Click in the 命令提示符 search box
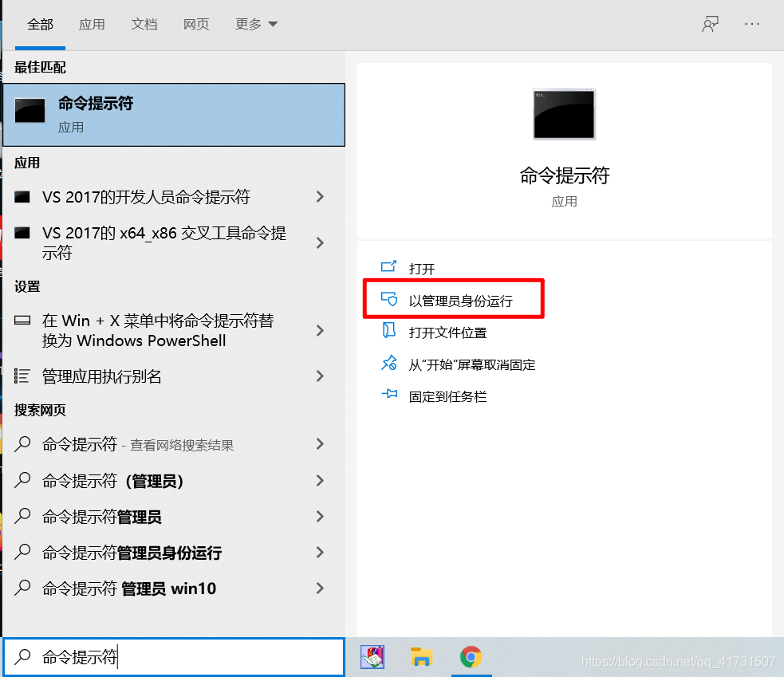 pyautogui.click(x=174, y=656)
